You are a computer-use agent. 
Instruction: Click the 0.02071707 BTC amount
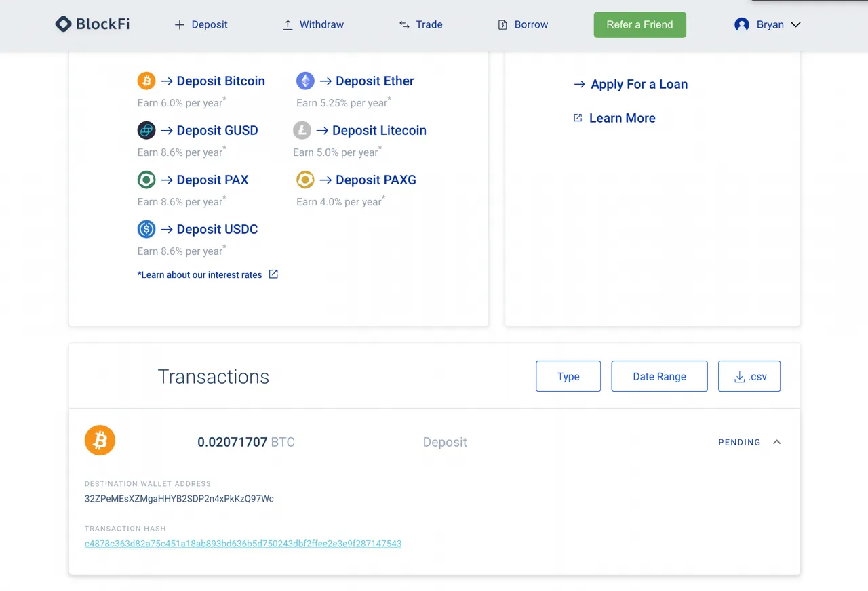pos(246,442)
